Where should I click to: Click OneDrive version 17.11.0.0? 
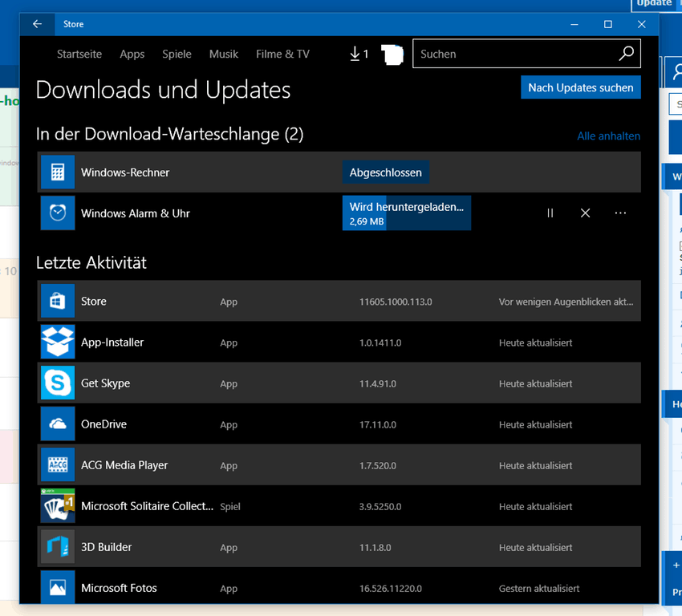pos(378,425)
